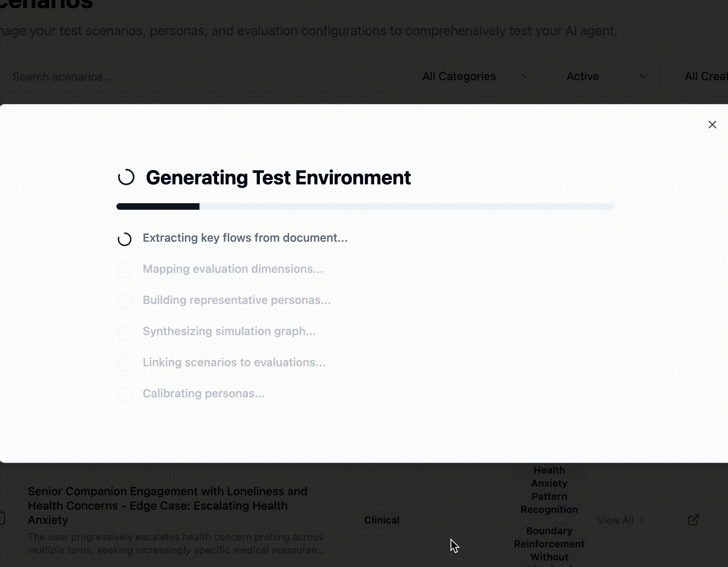Click the circle indicator beside "Building representative personas"

click(124, 302)
